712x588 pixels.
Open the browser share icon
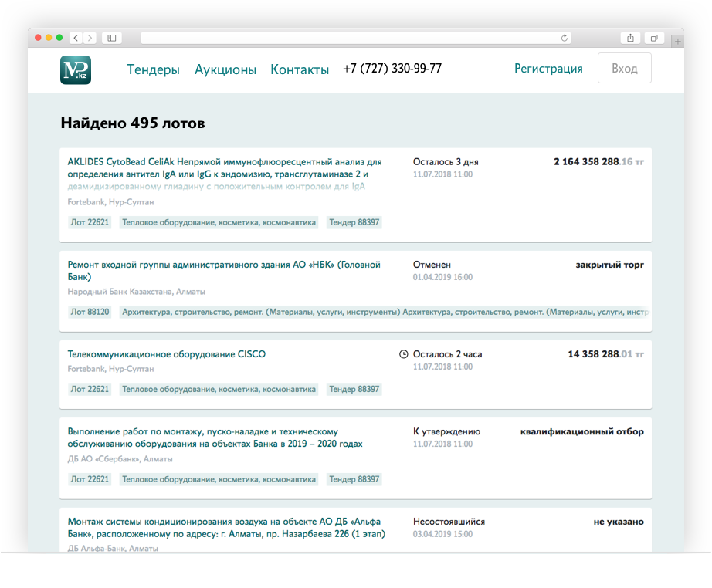[x=631, y=38]
